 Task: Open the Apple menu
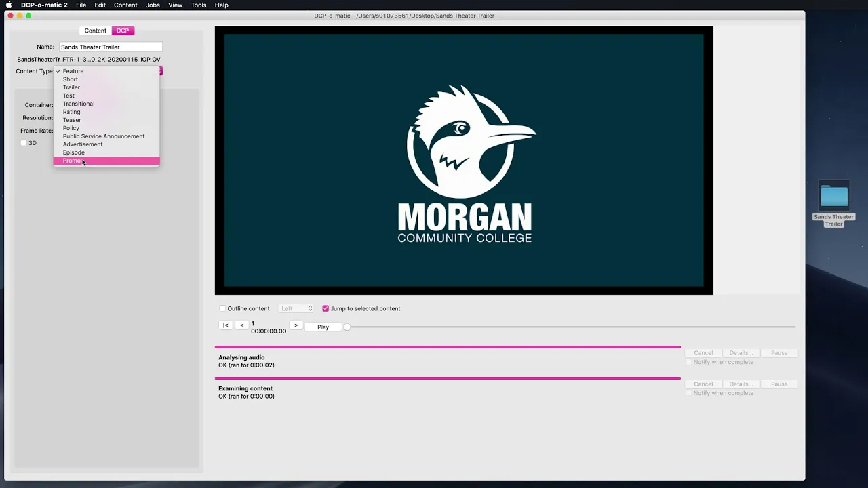(9, 5)
